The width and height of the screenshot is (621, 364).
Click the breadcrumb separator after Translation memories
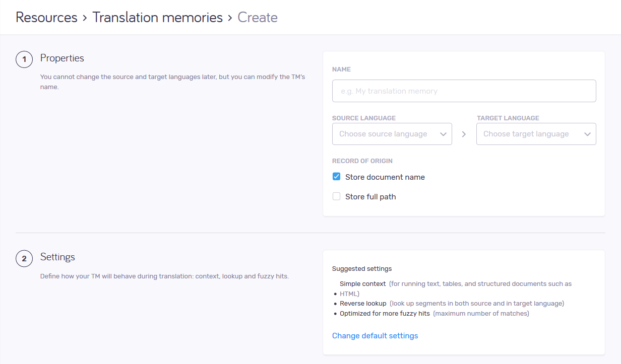pos(231,17)
